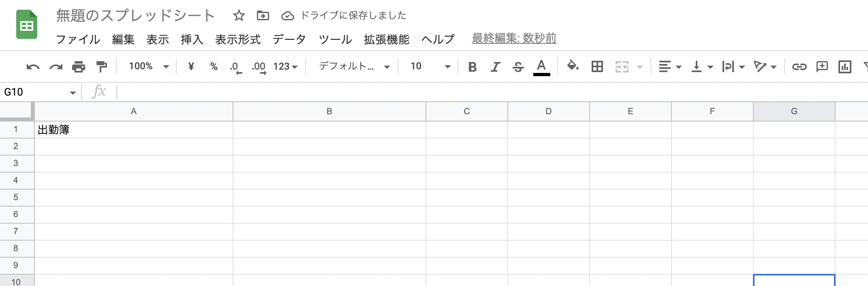Click the undo arrow icon

33,66
